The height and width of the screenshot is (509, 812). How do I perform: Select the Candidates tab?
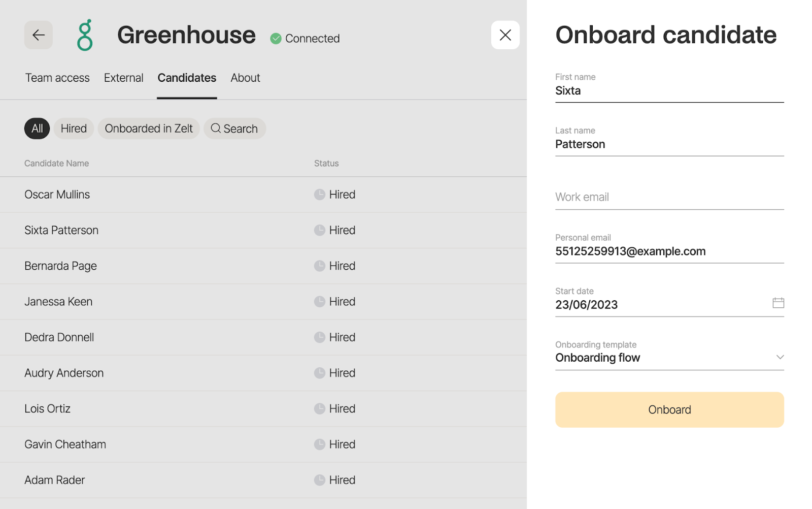pyautogui.click(x=187, y=78)
